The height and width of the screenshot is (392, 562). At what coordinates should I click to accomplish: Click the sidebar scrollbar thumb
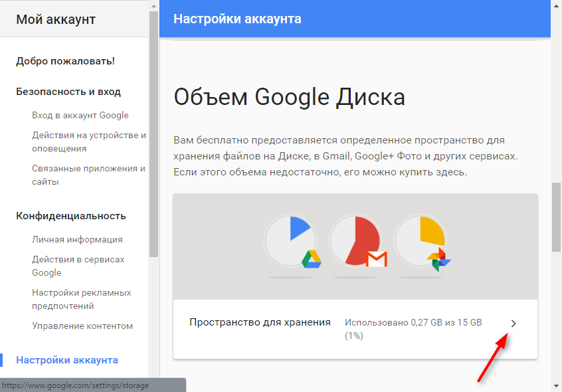[153, 134]
